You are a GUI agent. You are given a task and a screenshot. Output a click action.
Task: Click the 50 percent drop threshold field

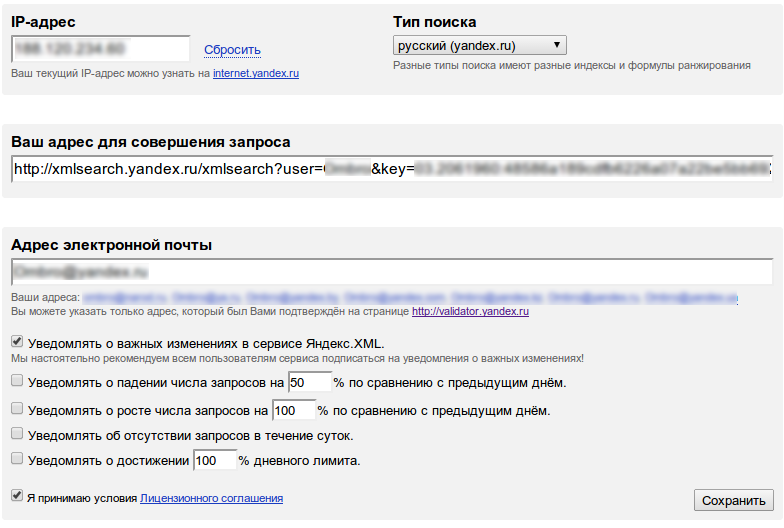310,382
